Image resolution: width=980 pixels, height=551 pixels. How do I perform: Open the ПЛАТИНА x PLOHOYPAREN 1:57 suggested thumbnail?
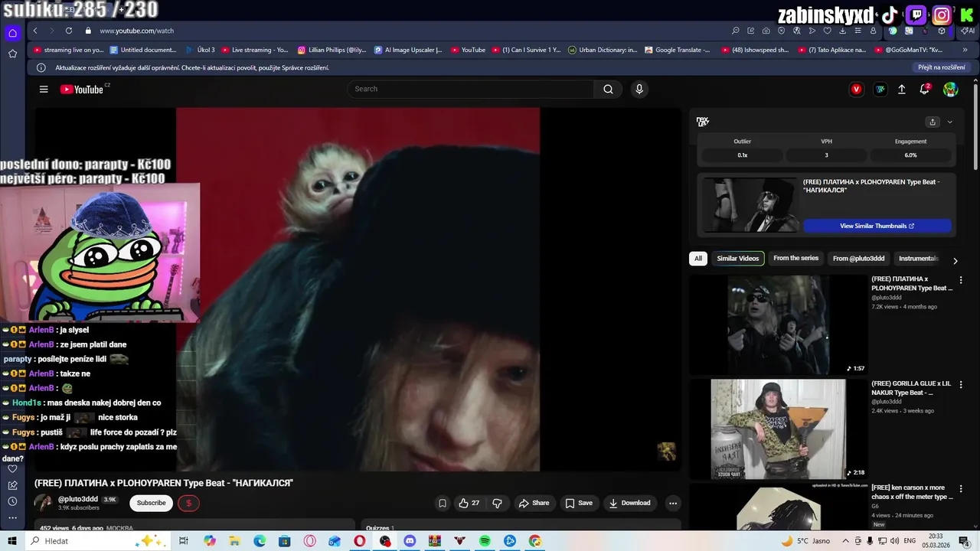click(779, 325)
